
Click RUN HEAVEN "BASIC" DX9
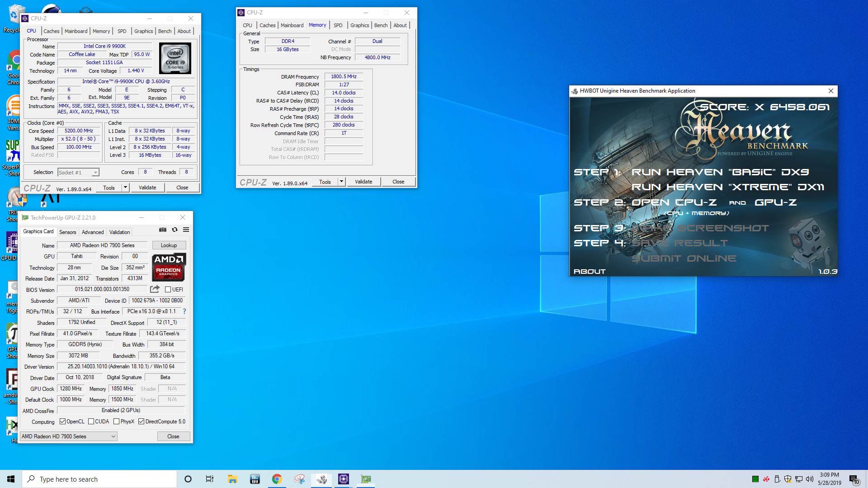720,172
